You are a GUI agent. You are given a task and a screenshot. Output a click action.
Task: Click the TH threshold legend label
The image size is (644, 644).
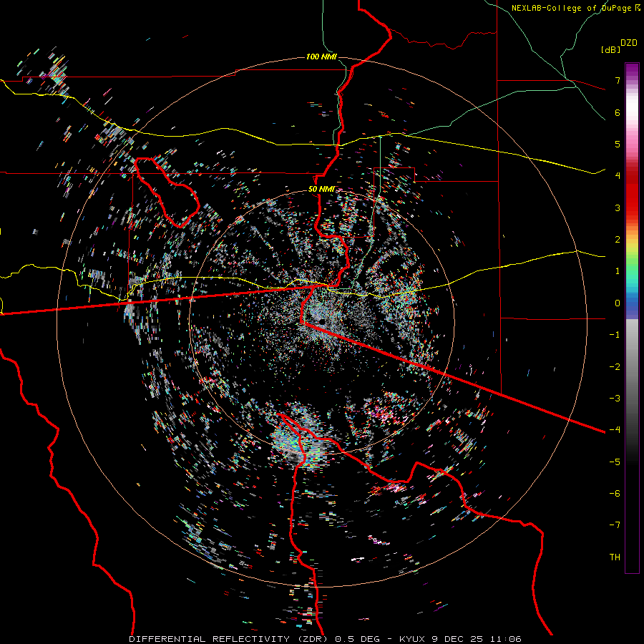pos(615,557)
